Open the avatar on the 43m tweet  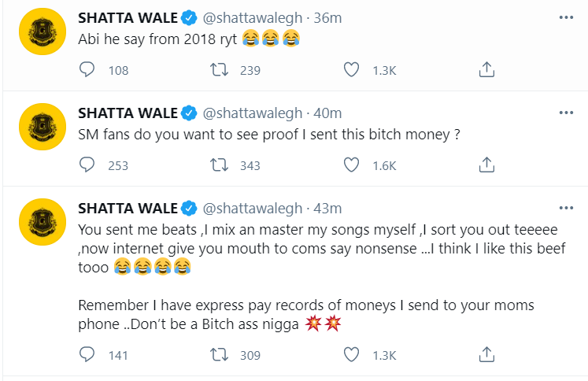[x=40, y=220]
